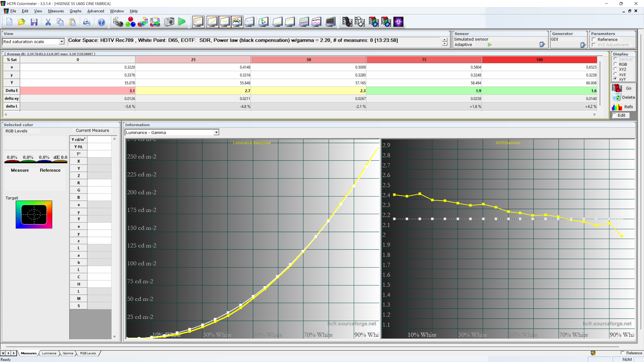Image resolution: width=644 pixels, height=362 pixels.
Task: Toggle the gamma graph monitor icon
Action: [225, 22]
